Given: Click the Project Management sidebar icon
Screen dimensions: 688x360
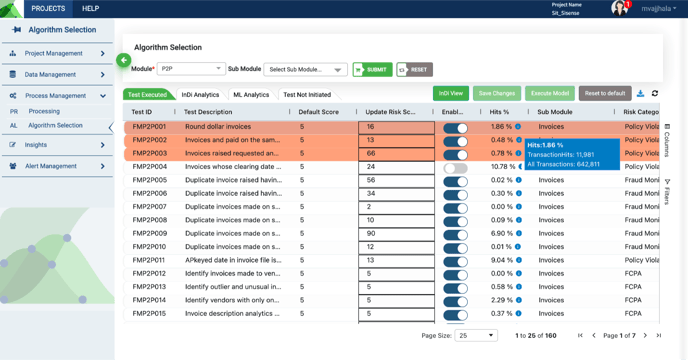Looking at the screenshot, I should [13, 53].
